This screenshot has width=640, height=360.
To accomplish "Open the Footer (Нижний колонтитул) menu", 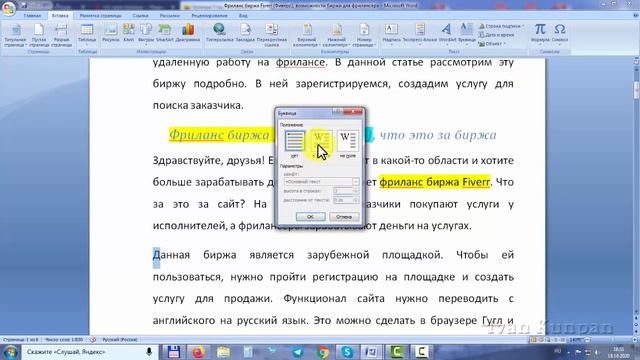I will 337,35.
